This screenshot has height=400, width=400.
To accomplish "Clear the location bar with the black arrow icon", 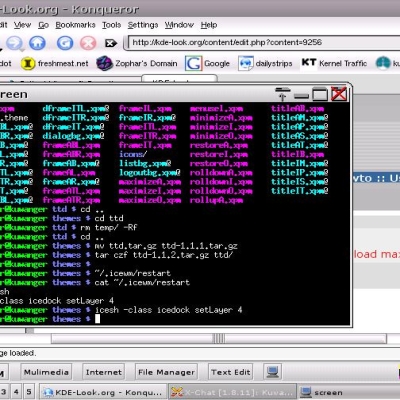I will pyautogui.click(x=110, y=43).
